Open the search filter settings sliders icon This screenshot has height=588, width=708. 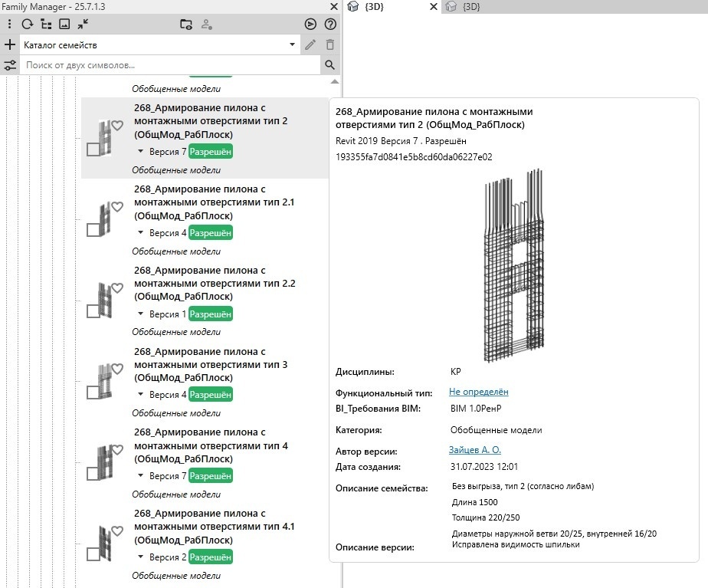pyautogui.click(x=10, y=65)
